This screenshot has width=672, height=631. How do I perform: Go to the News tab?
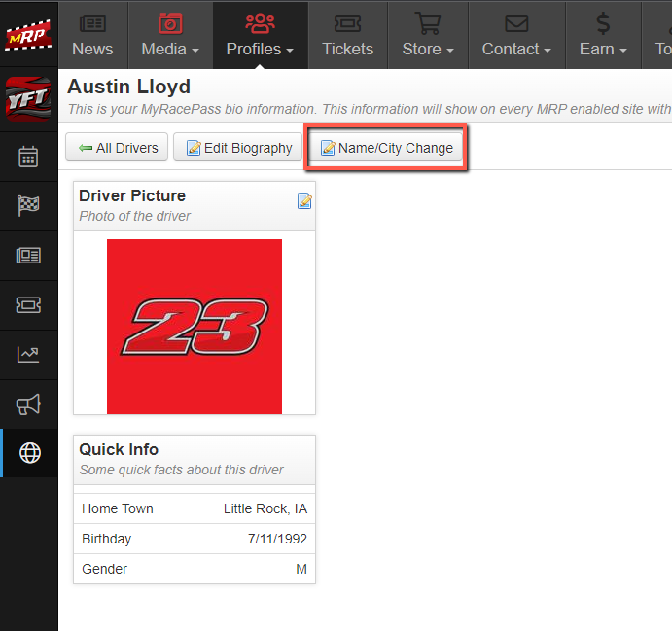[x=92, y=35]
